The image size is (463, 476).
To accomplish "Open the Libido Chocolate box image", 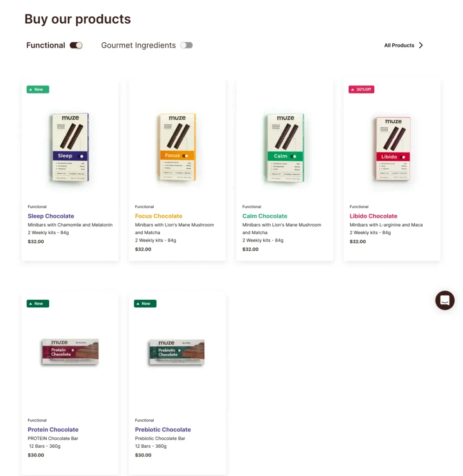I will (392, 147).
